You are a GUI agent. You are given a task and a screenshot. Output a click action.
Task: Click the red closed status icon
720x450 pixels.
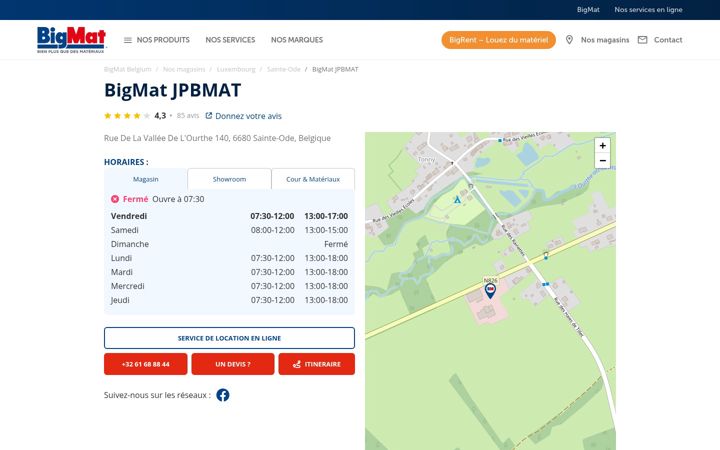115,199
